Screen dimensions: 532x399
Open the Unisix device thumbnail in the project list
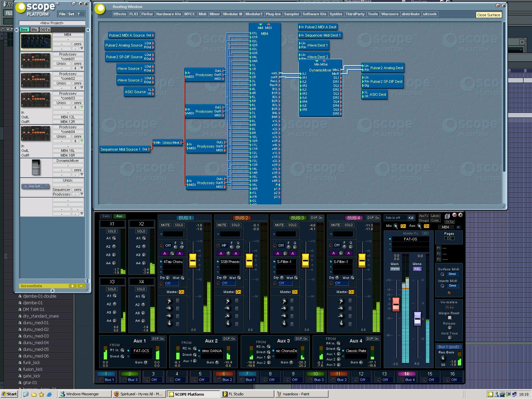pyautogui.click(x=36, y=187)
